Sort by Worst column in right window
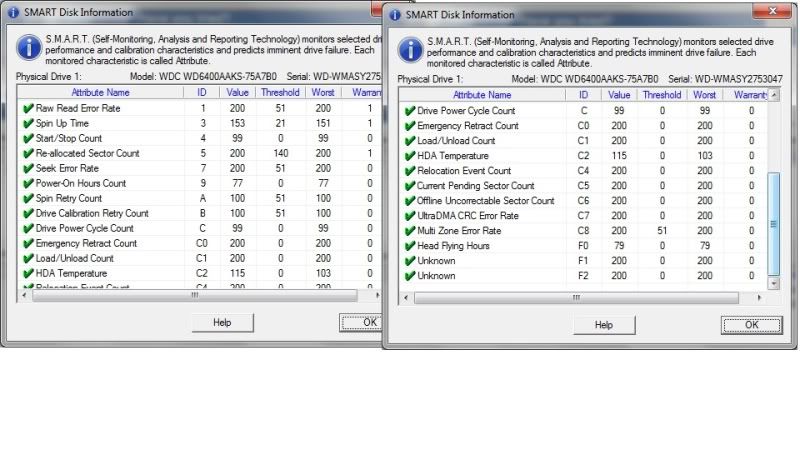This screenshot has height=450, width=800. click(705, 95)
